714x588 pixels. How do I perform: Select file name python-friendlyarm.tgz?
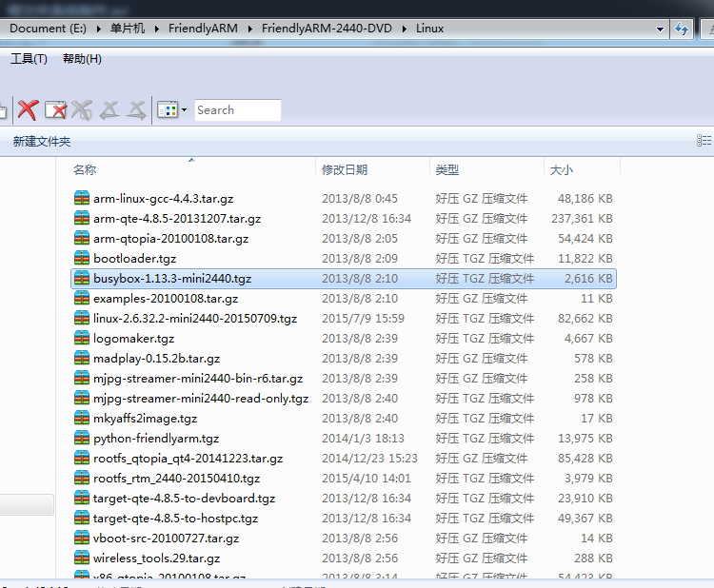(x=156, y=439)
